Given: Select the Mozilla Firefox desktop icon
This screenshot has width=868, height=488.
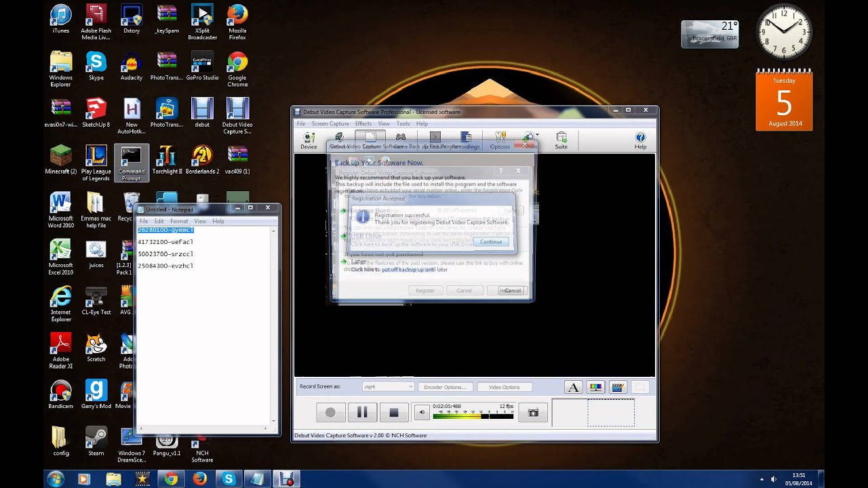Looking at the screenshot, I should tap(237, 22).
